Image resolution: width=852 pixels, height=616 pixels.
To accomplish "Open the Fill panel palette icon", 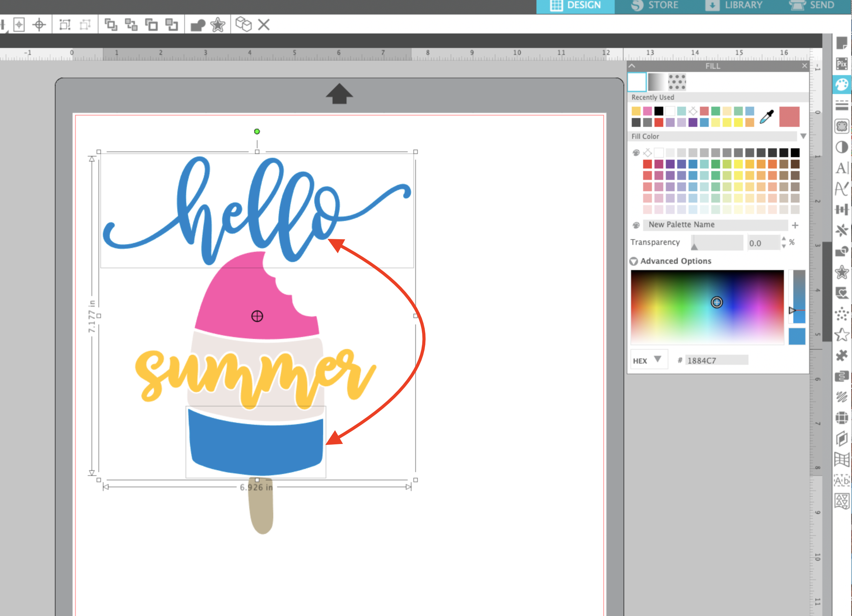I will [843, 85].
